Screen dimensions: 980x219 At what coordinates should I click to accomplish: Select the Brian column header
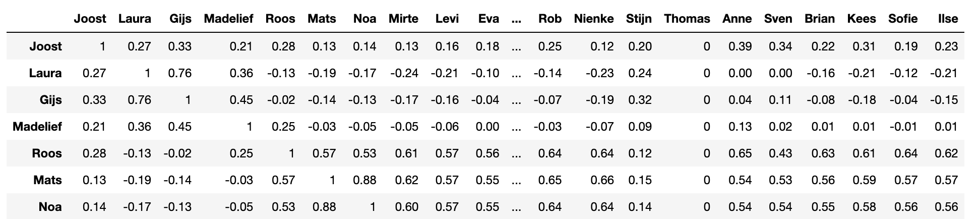tap(820, 19)
